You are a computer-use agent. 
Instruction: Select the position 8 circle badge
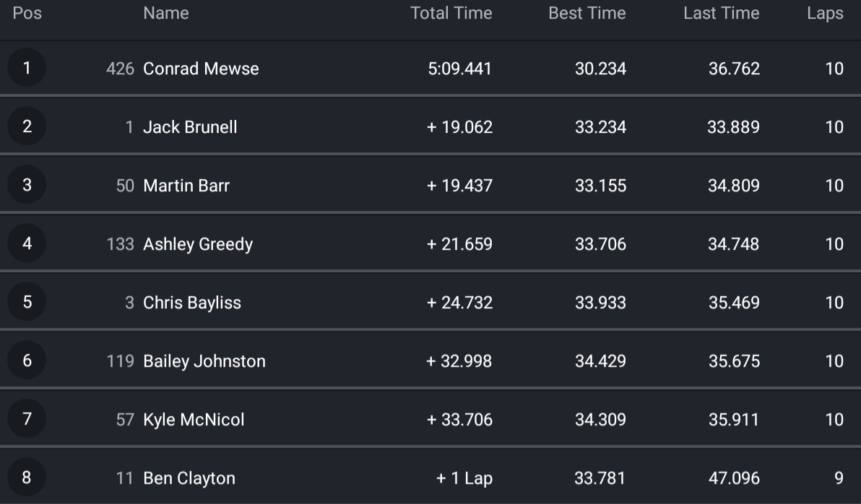coord(27,478)
